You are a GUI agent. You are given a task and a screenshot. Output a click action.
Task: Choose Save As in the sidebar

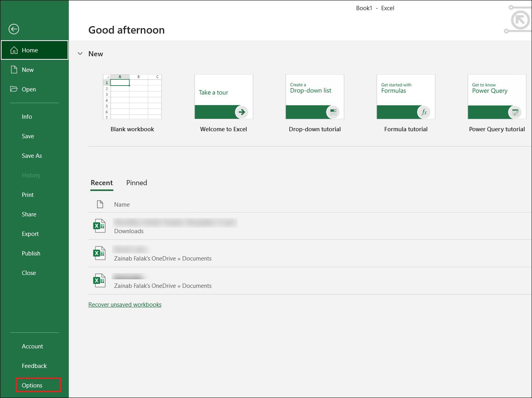(x=32, y=155)
